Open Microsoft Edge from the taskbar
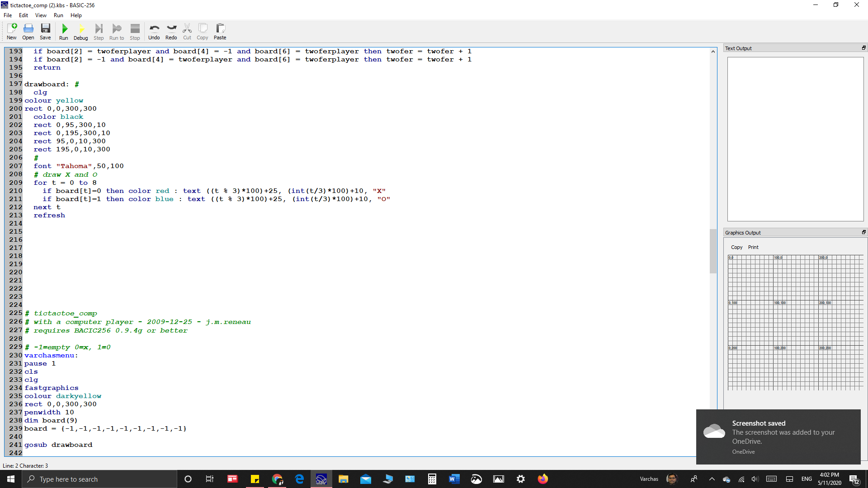This screenshot has height=488, width=868. point(299,479)
